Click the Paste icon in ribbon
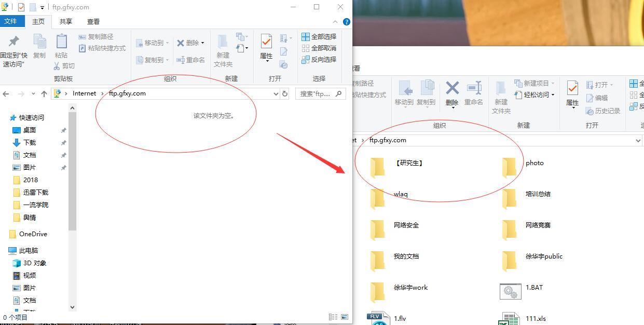Image resolution: width=644 pixels, height=325 pixels. coord(61,42)
